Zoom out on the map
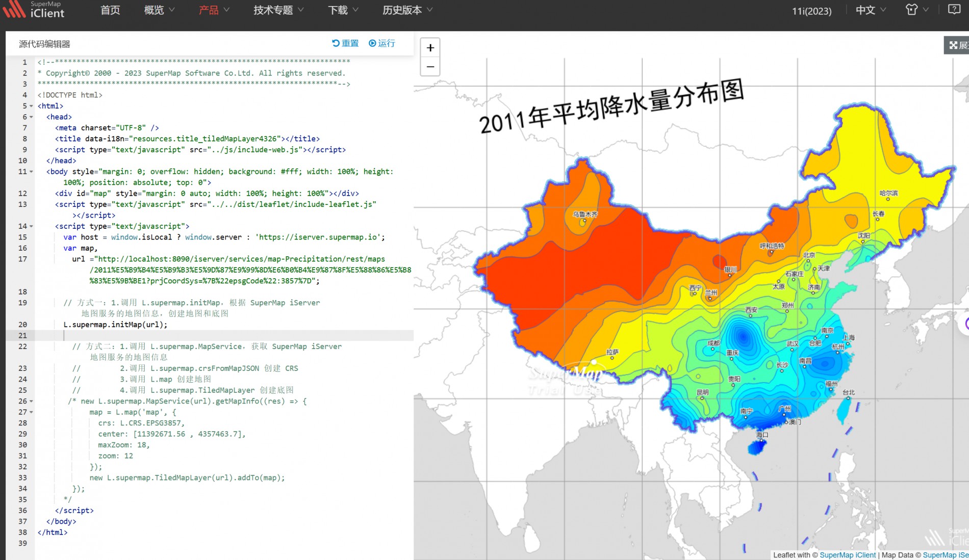Screen dimensions: 969x560 (430, 67)
